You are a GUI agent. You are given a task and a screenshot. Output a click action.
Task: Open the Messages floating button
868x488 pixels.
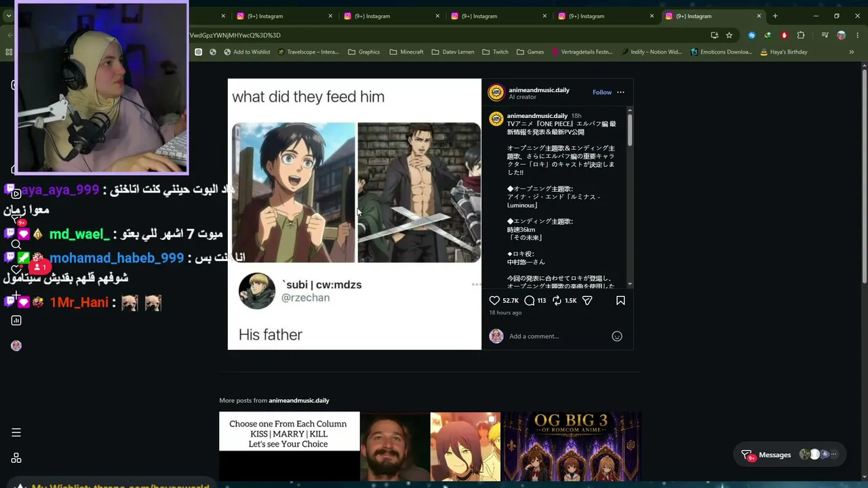[789, 455]
